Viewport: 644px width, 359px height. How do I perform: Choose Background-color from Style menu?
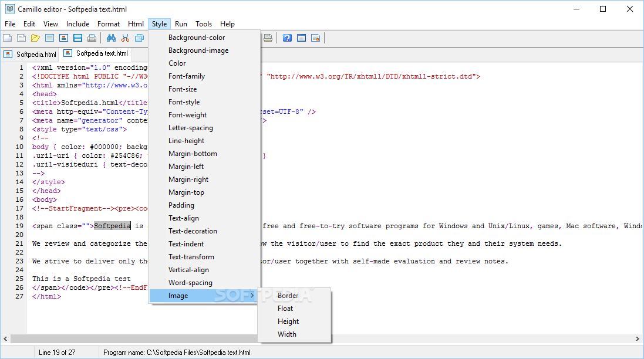click(204, 38)
